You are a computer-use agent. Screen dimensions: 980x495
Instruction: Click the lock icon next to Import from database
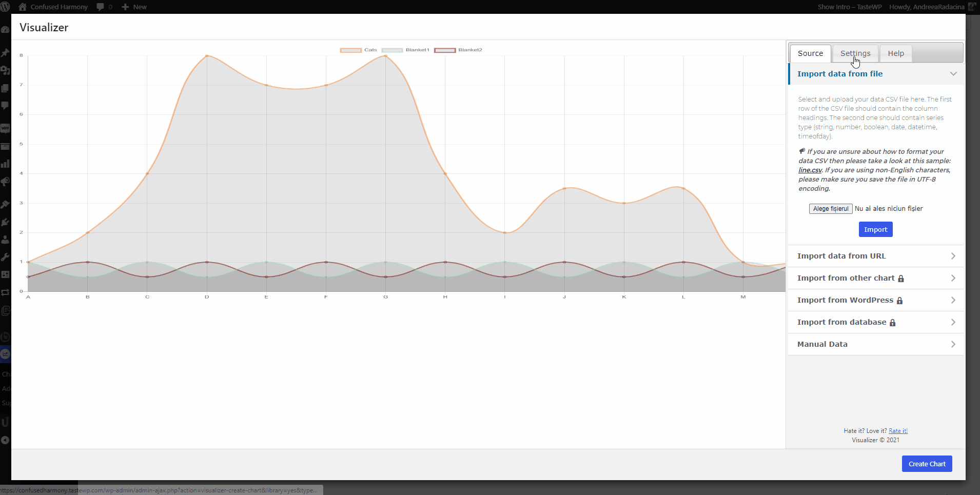pyautogui.click(x=893, y=323)
